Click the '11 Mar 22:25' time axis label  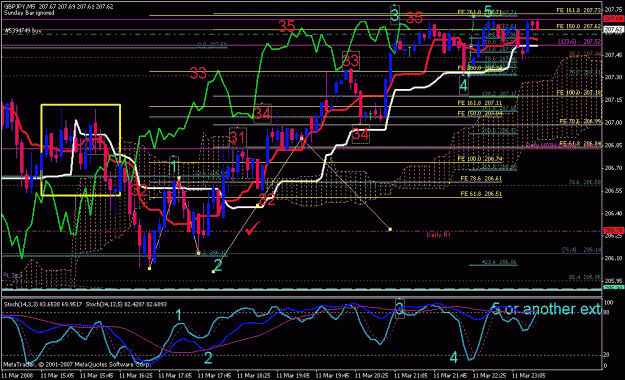(489, 375)
